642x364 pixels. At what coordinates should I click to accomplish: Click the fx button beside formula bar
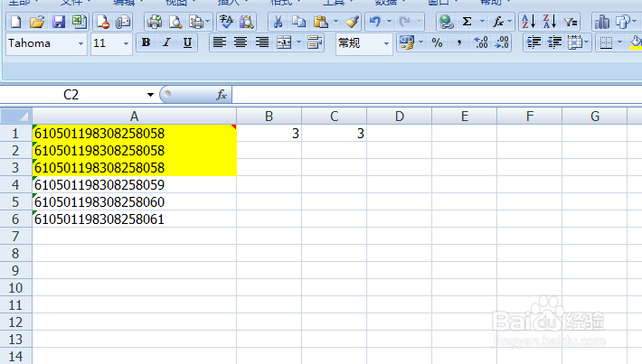click(x=222, y=95)
